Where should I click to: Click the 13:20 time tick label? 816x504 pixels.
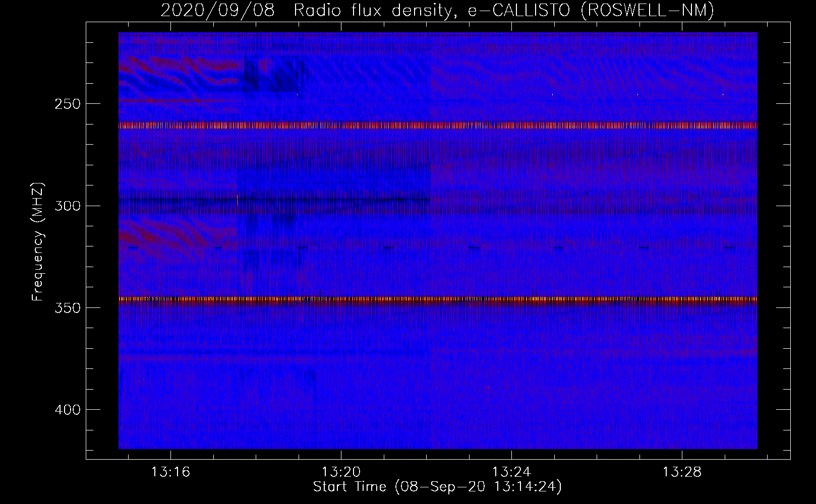[341, 472]
